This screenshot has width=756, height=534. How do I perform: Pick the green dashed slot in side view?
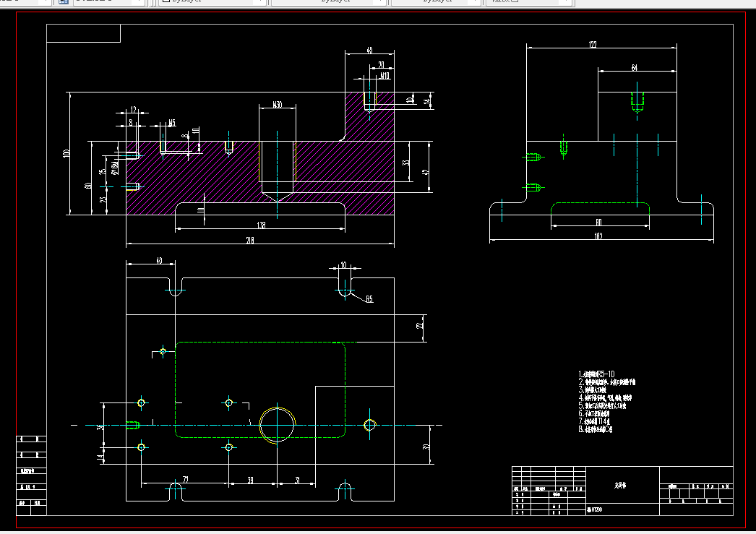(601, 203)
